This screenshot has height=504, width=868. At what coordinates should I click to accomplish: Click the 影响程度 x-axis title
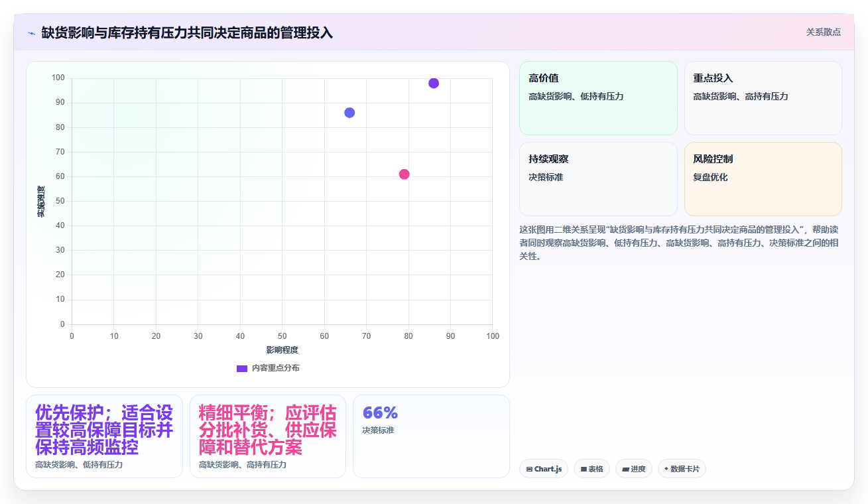click(282, 350)
